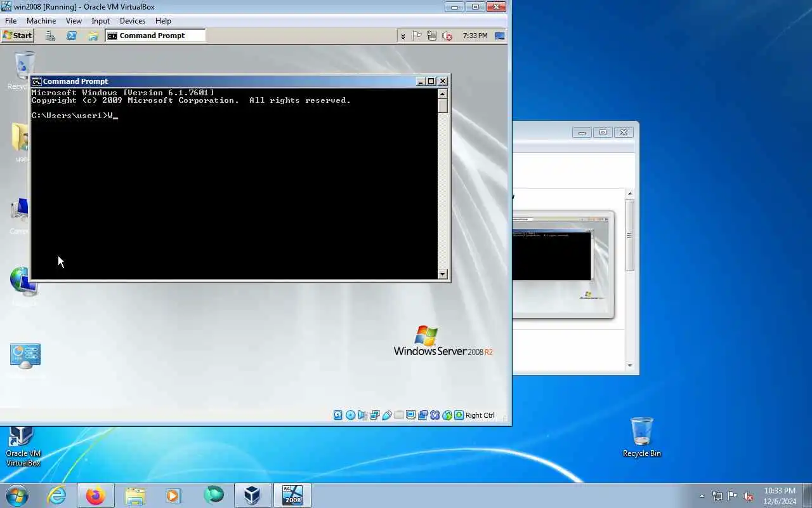Switch to VirtualBox Manager on host taskbar

pos(253,495)
